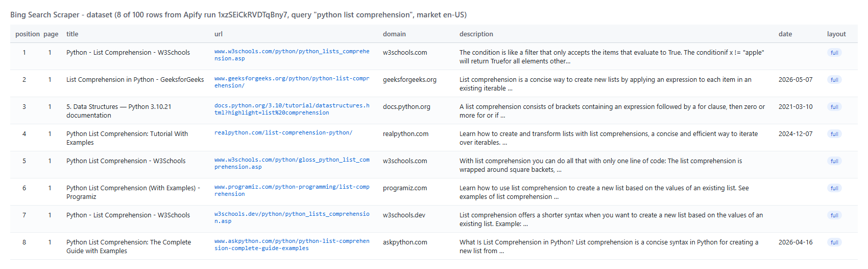Select the title 'Python List Comprehension: The Complete Guide'
The image size is (868, 269).
click(x=129, y=246)
